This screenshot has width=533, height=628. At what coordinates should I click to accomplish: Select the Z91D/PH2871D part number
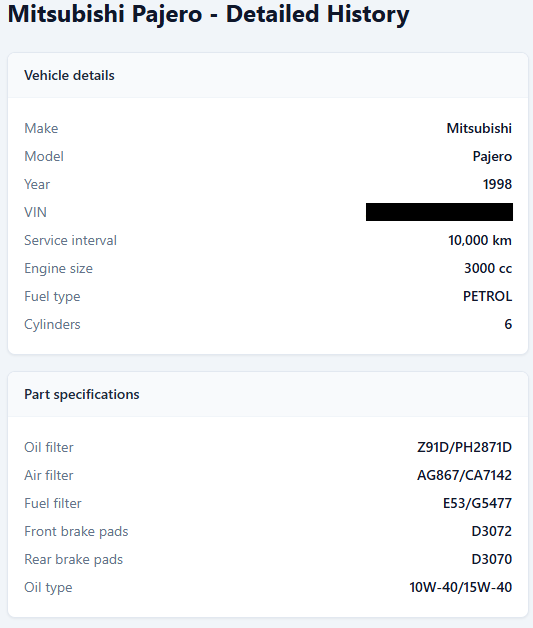pos(465,447)
